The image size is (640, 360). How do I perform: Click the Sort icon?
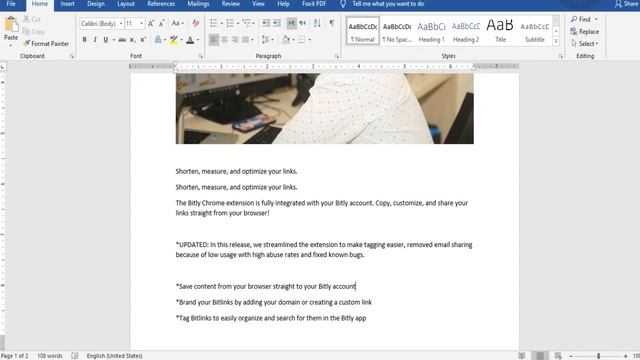[x=317, y=23]
